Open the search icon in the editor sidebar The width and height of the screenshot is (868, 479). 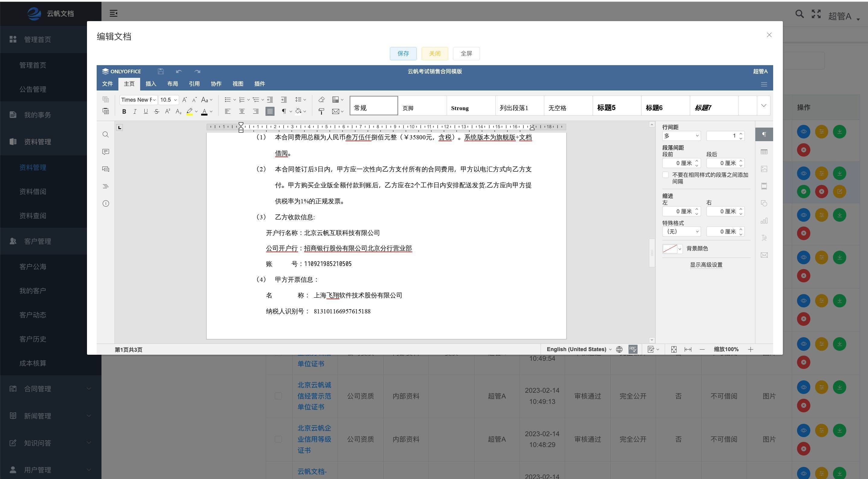[x=105, y=134]
